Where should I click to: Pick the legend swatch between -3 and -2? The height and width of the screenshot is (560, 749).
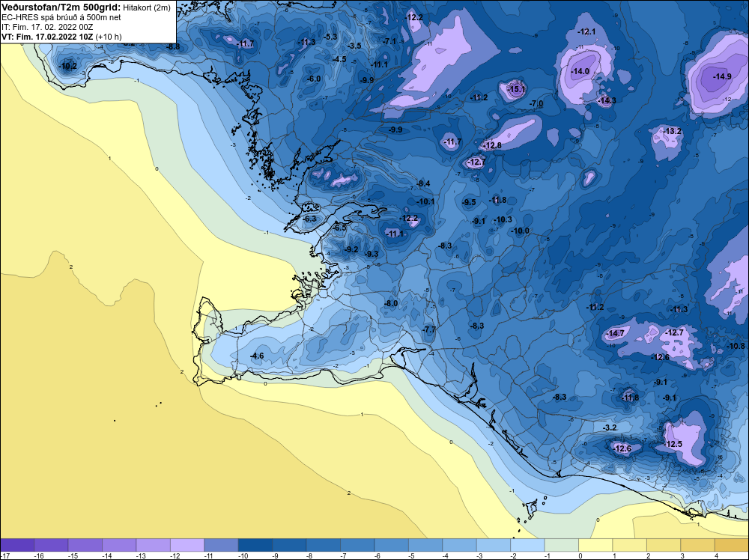[x=494, y=545]
